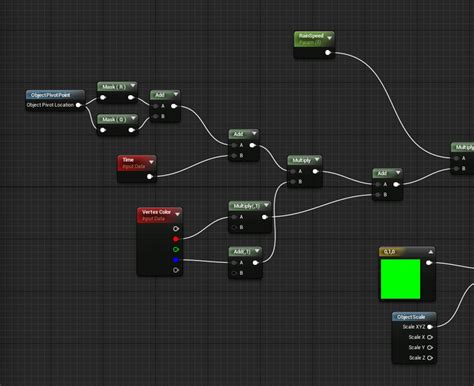Image resolution: width=474 pixels, height=386 pixels.
Task: Select the ObjectPivotPoint node title
Action: 51,95
